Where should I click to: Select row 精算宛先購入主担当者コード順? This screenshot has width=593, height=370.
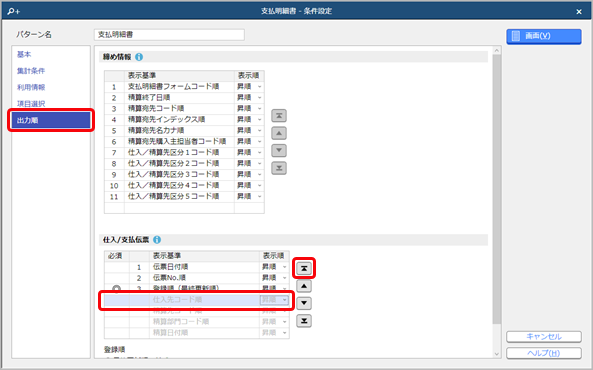(184, 141)
